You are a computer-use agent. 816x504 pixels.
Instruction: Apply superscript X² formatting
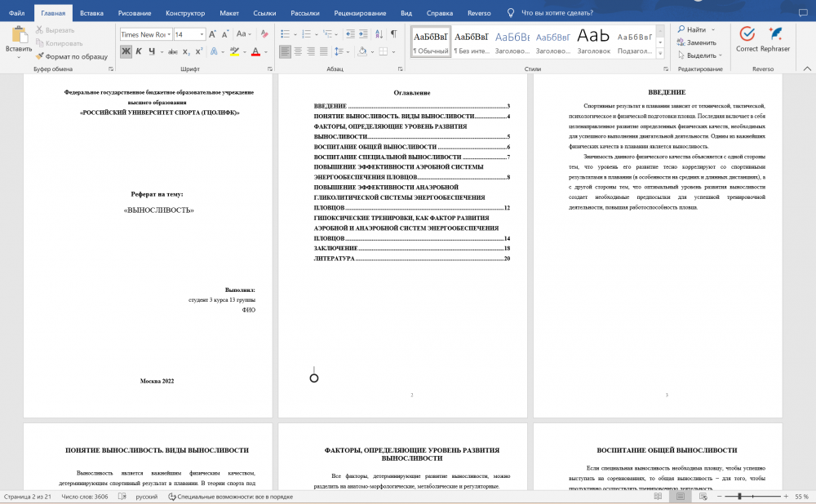(x=199, y=51)
